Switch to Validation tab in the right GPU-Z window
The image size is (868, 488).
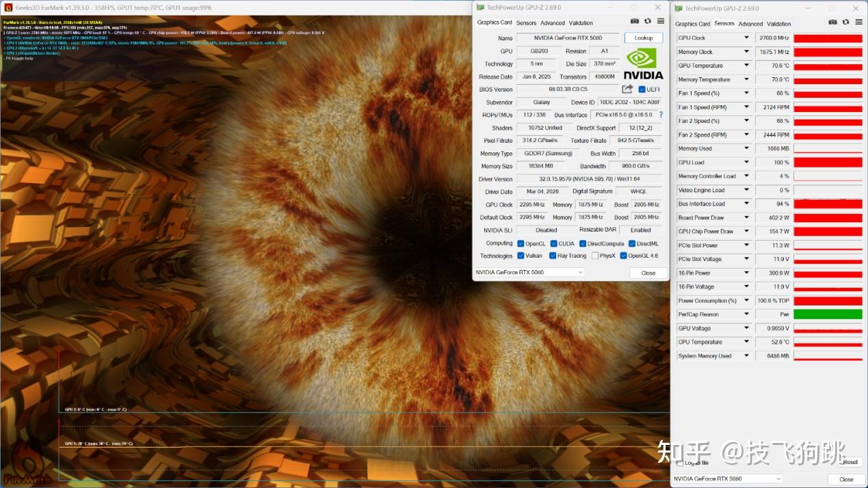(778, 23)
